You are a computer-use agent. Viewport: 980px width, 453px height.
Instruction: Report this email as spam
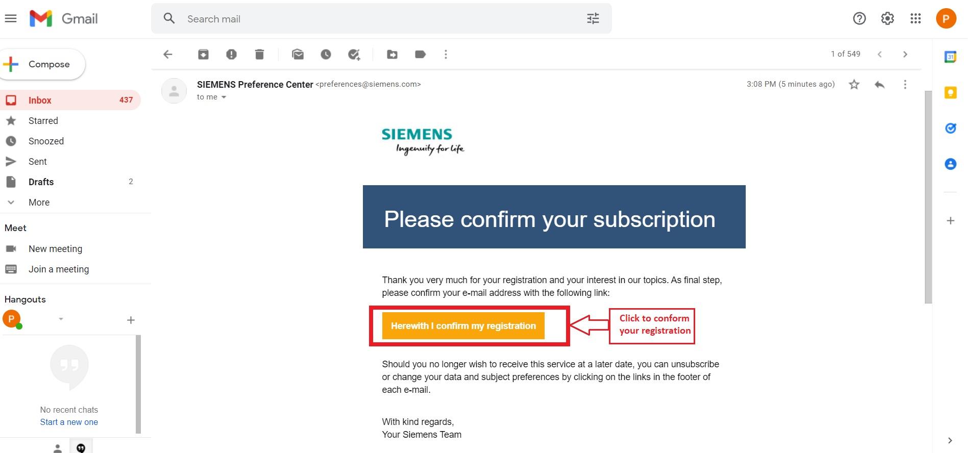tap(231, 54)
